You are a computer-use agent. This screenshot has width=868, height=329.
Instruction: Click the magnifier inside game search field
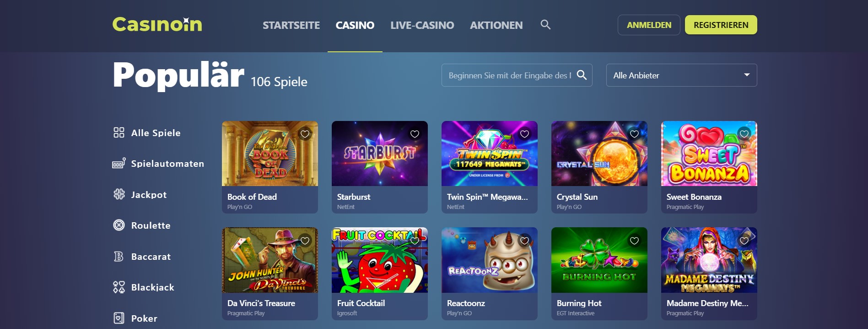[x=582, y=75]
